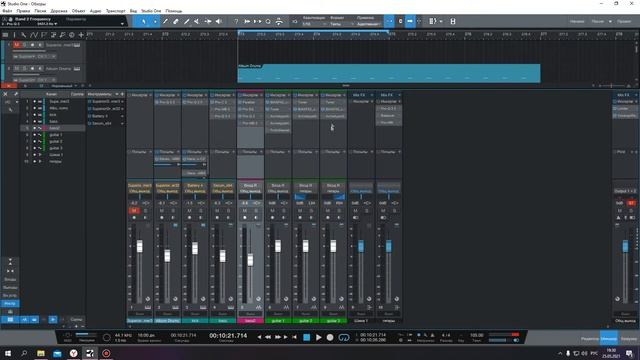Open the Audio menu
The width and height of the screenshot is (640, 360).
point(95,11)
